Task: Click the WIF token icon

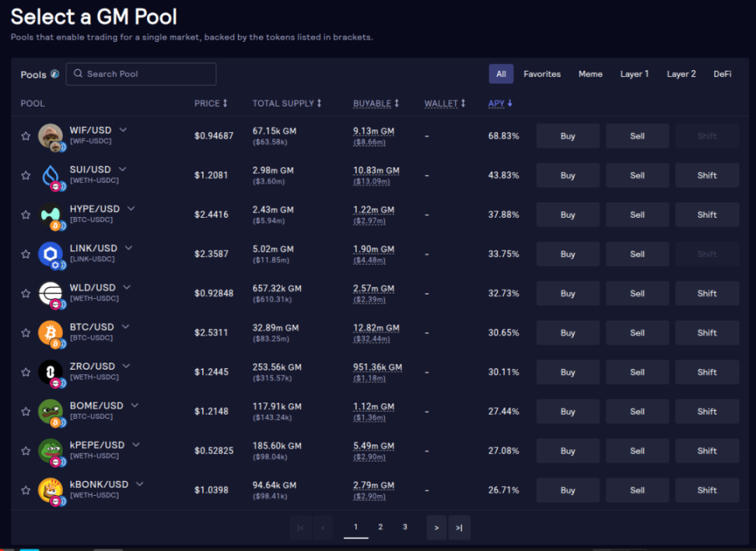Action: pyautogui.click(x=50, y=136)
